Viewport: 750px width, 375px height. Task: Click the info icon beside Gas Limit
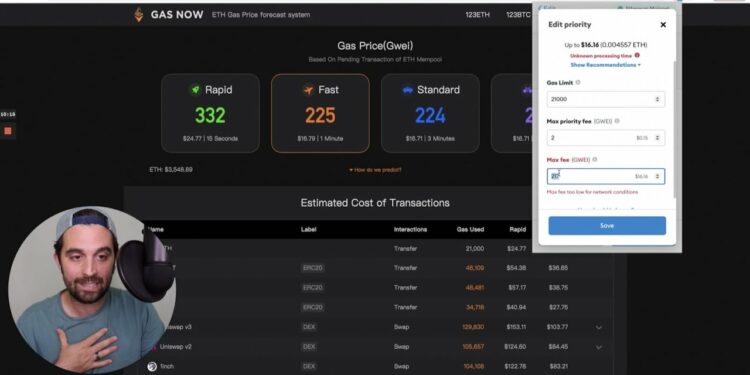[578, 82]
